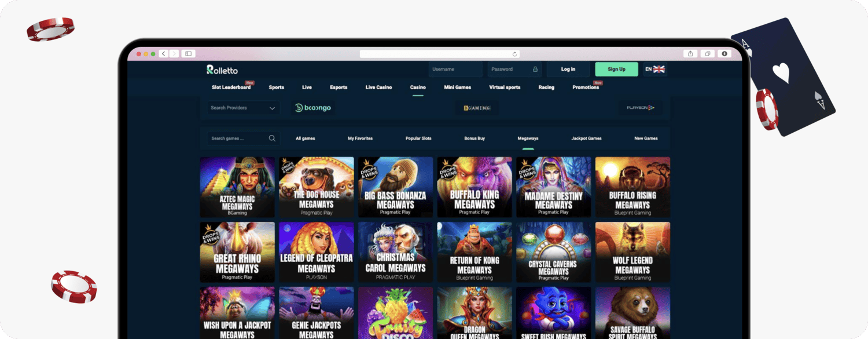Click the Search games input
The width and height of the screenshot is (868, 339).
click(244, 138)
